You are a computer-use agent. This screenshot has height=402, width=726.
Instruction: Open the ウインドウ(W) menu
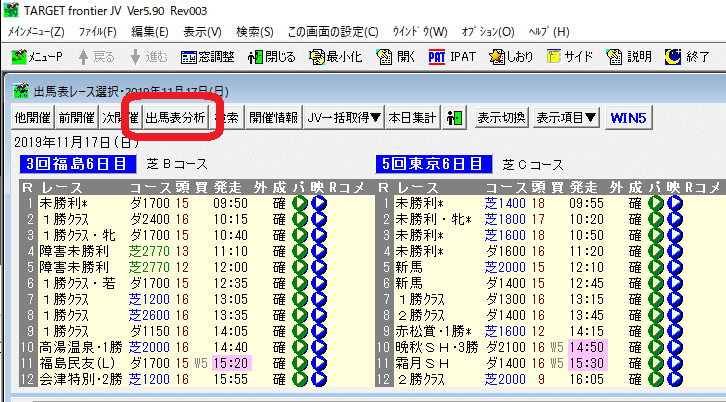coord(420,32)
